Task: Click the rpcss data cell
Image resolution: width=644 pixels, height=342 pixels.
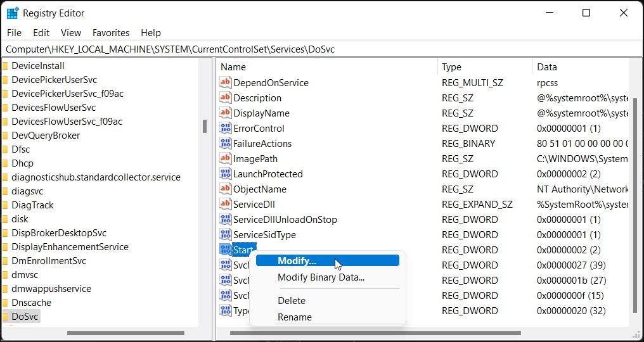Action: tap(547, 82)
